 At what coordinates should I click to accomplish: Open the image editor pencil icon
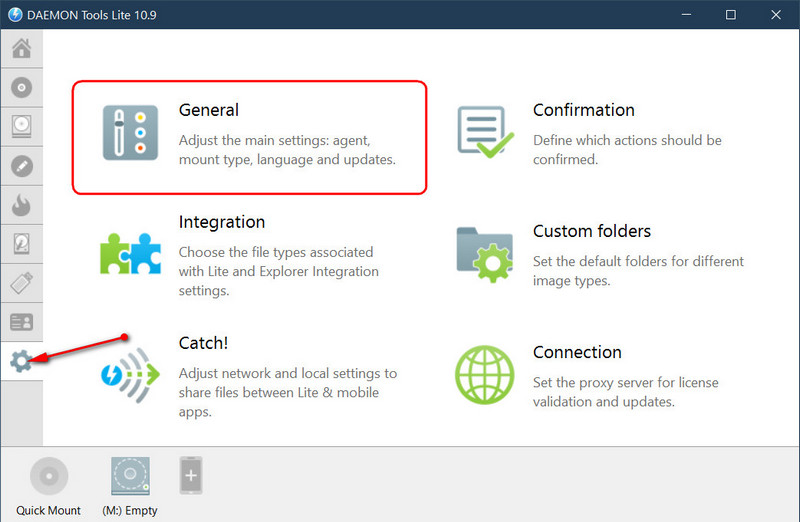[x=21, y=166]
